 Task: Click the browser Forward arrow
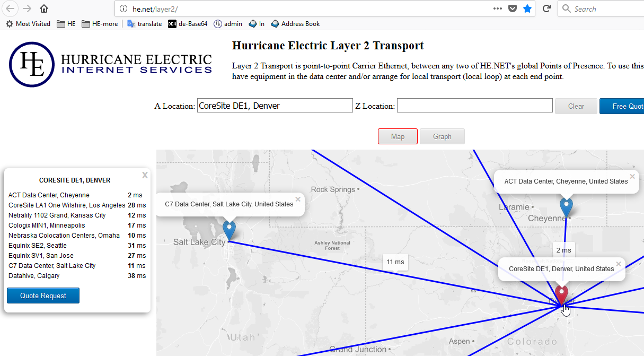27,8
